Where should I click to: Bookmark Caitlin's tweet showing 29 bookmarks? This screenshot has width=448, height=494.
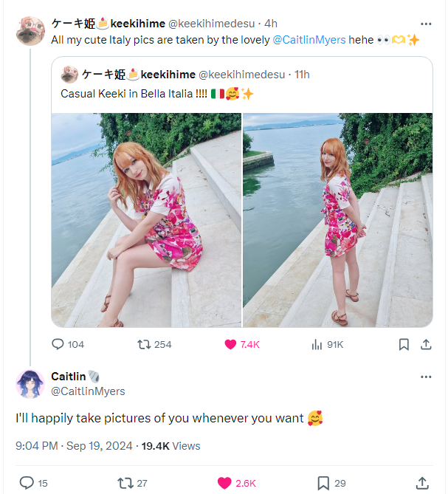point(323,483)
